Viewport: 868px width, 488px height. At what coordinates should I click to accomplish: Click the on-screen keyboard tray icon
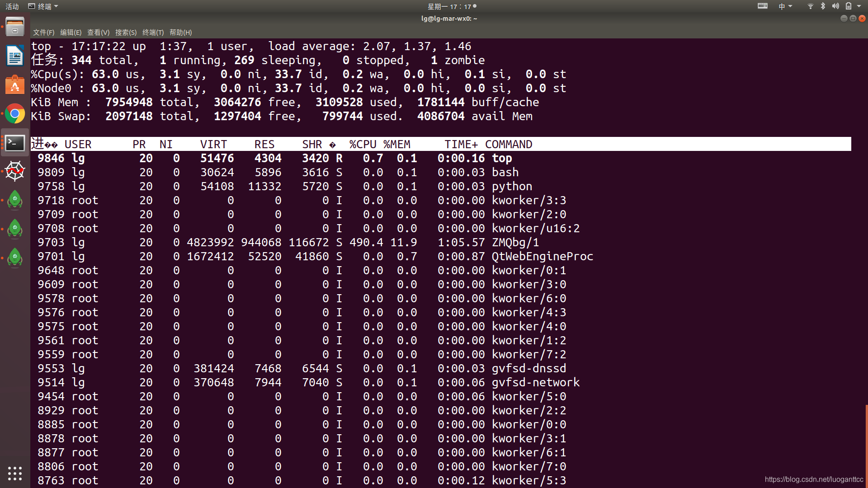pos(762,6)
